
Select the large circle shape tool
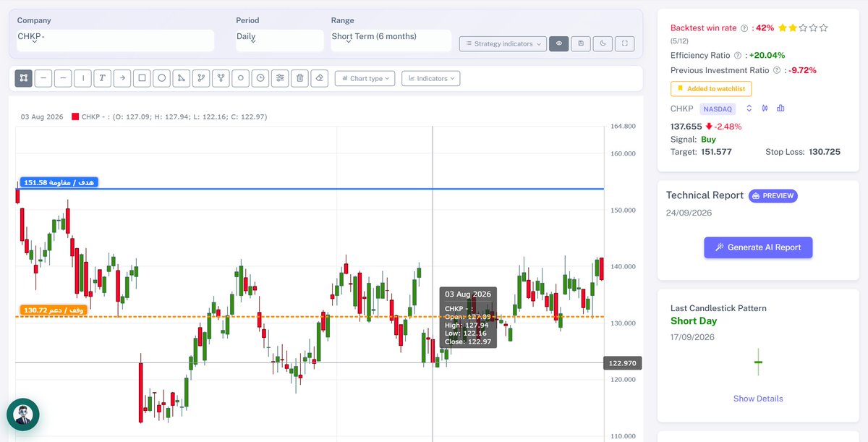tap(161, 78)
